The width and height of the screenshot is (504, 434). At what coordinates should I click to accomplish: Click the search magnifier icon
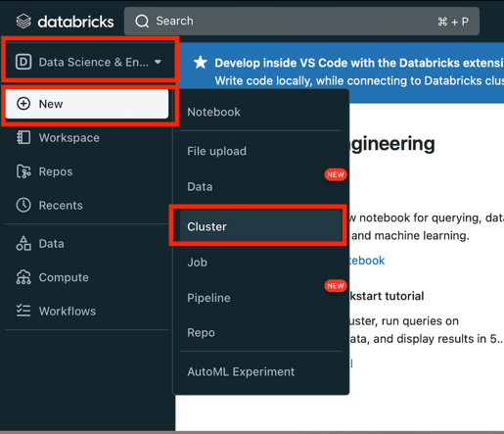(x=142, y=22)
